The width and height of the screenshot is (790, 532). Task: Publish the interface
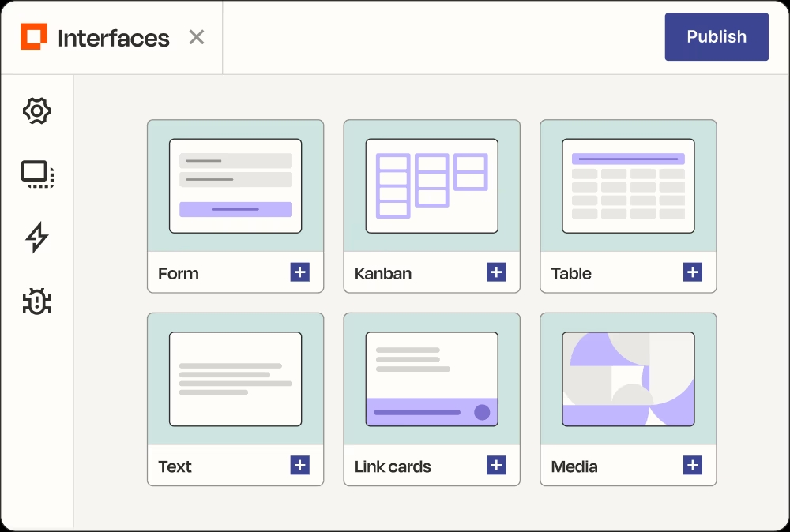click(717, 36)
